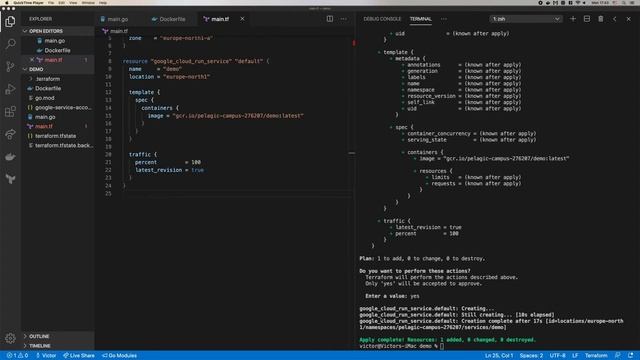Screen dimensions: 640x360
Task: Open the Run and Debug view icon
Action: pyautogui.click(x=10, y=89)
